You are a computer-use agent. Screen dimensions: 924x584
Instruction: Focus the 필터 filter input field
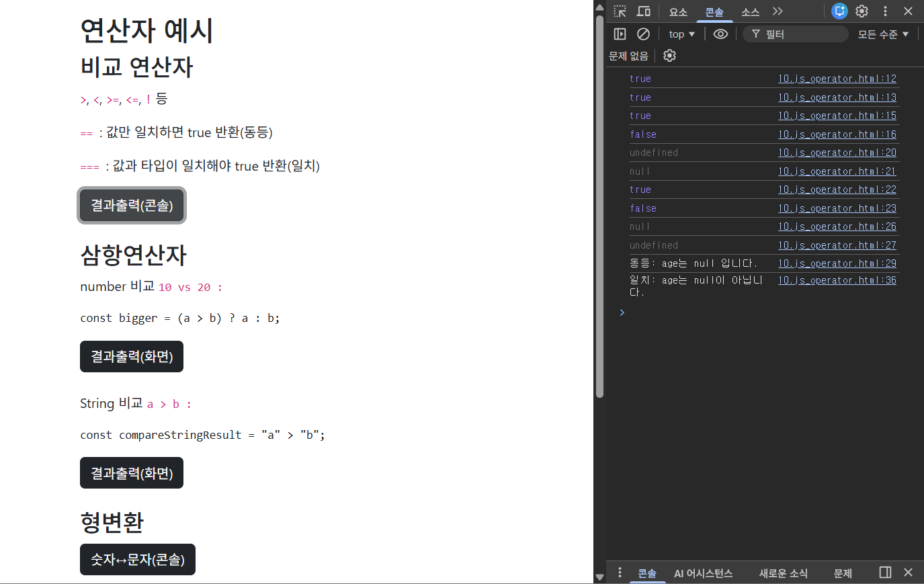tap(796, 34)
